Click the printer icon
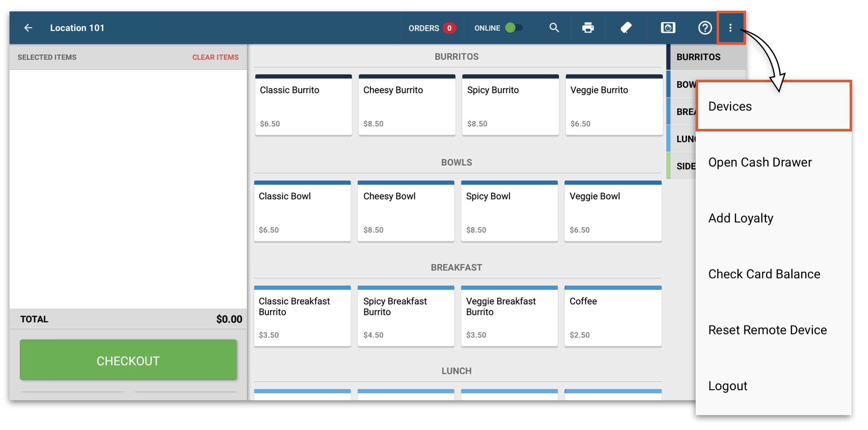This screenshot has height=430, width=868. [588, 28]
